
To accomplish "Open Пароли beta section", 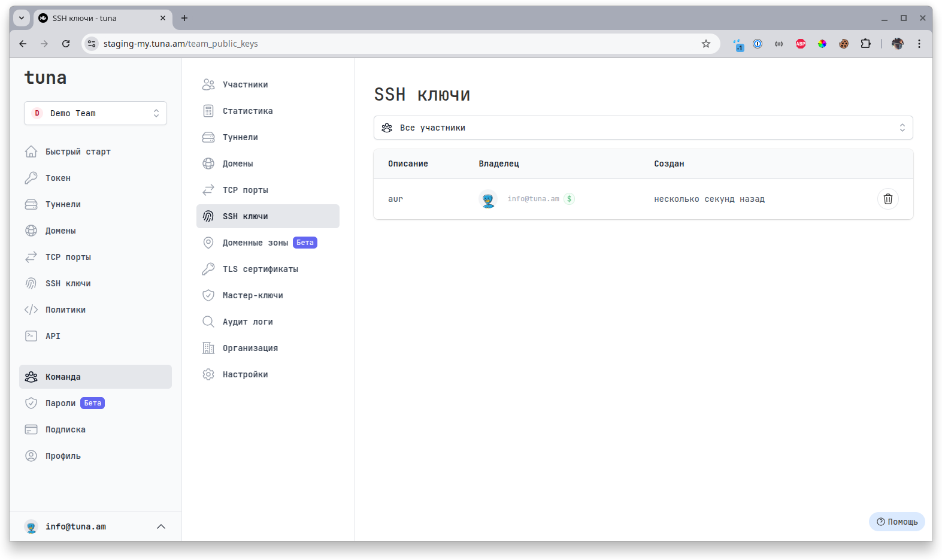I will click(95, 403).
